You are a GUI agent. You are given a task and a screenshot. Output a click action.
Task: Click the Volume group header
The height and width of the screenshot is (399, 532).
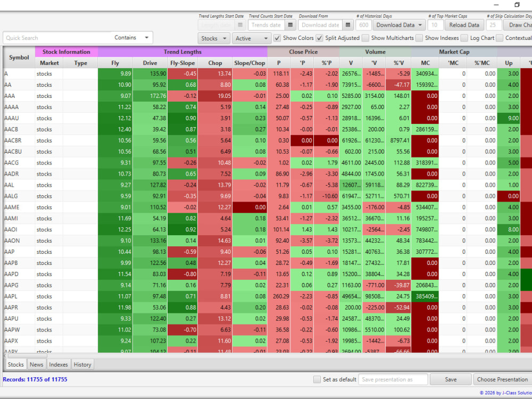[x=375, y=52]
